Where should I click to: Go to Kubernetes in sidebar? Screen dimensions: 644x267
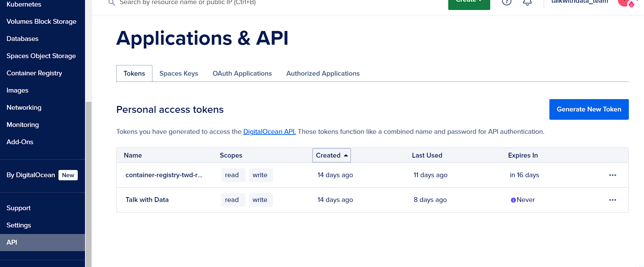tap(24, 4)
